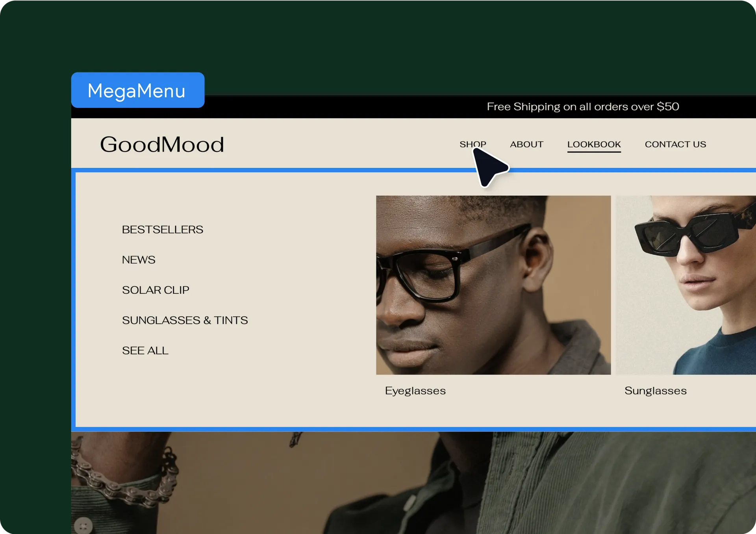The image size is (756, 534).
Task: Click the Sunglasses photo thumbnail
Action: [x=685, y=285]
